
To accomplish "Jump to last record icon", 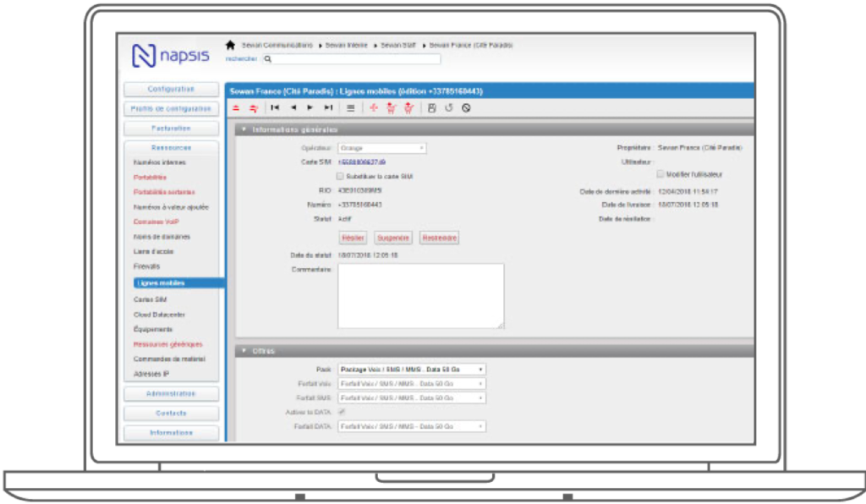I will point(328,108).
